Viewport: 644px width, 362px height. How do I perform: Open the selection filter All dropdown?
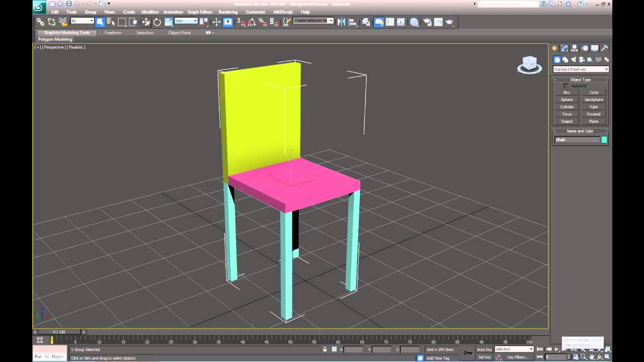82,21
